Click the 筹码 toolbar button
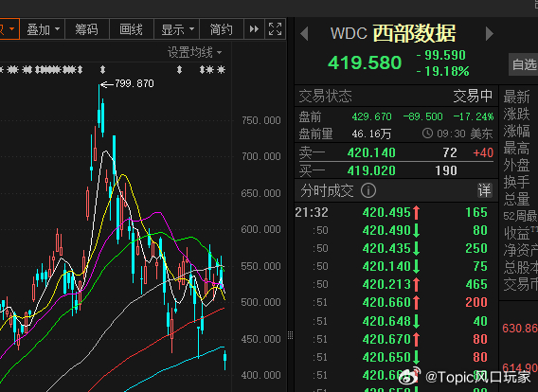Viewport: 538px width, 392px height. pyautogui.click(x=87, y=29)
